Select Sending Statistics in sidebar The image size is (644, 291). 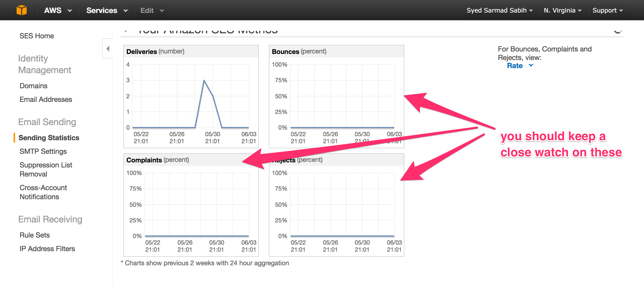[49, 138]
